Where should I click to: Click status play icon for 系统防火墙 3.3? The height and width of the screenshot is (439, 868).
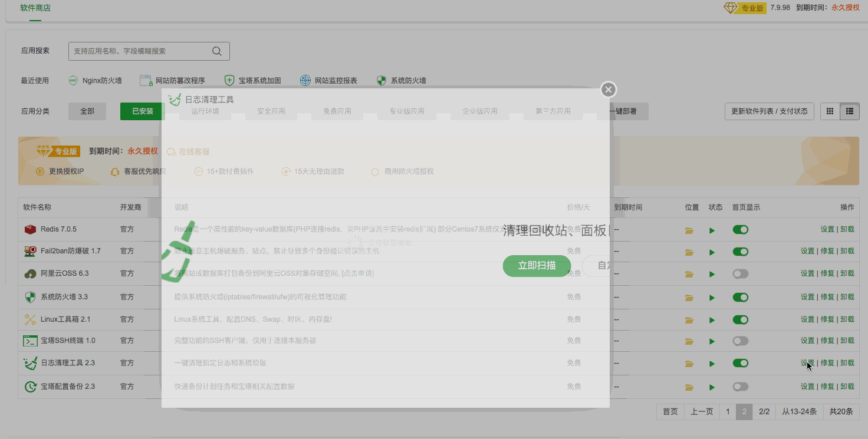(712, 298)
